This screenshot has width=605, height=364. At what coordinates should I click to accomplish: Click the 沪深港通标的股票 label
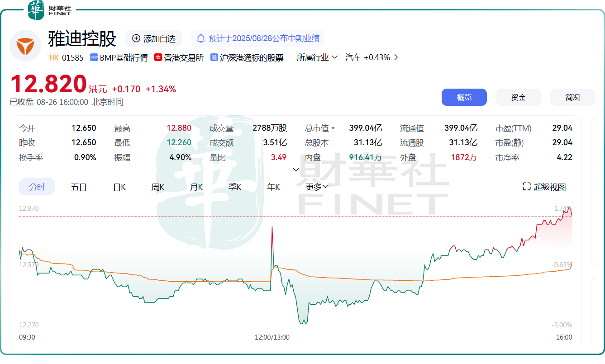pos(252,57)
